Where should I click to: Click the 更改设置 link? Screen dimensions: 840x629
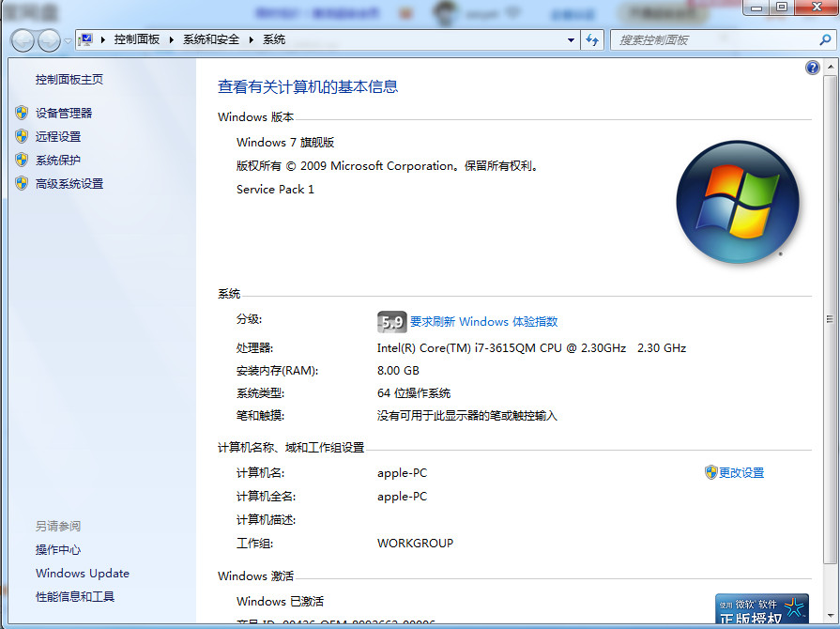click(x=741, y=472)
